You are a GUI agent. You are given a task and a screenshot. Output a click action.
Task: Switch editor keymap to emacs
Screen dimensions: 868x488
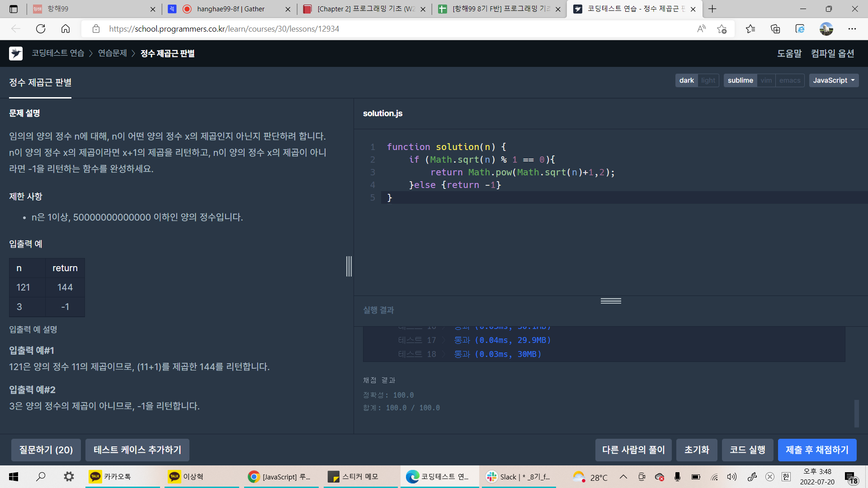(790, 80)
